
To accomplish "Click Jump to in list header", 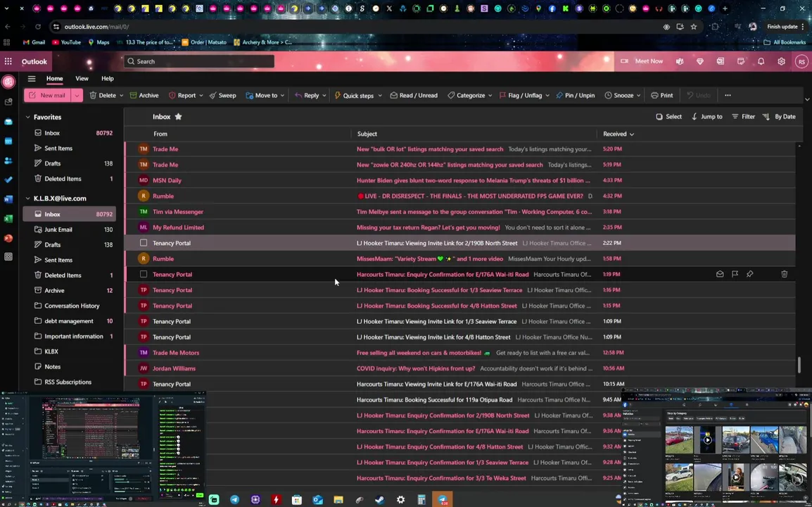I will (x=707, y=117).
